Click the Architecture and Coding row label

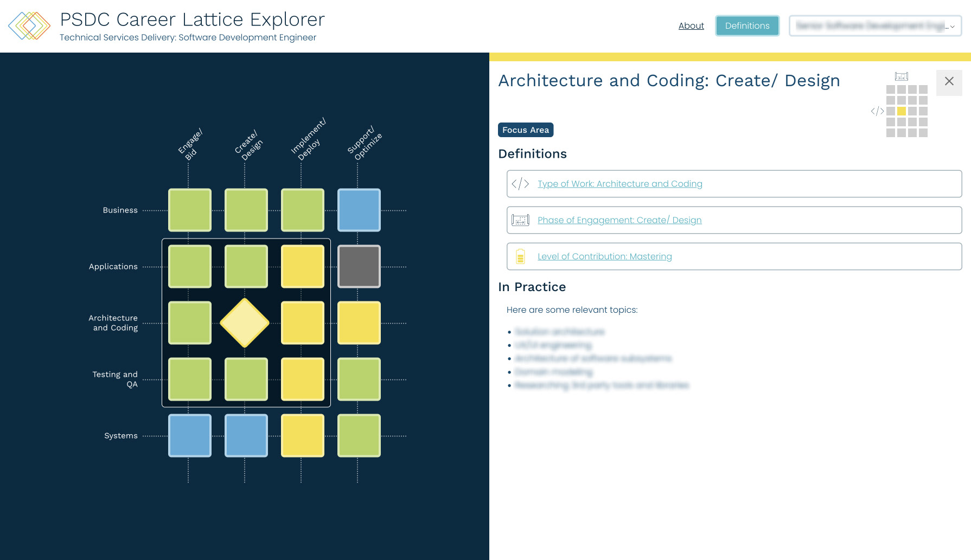113,323
